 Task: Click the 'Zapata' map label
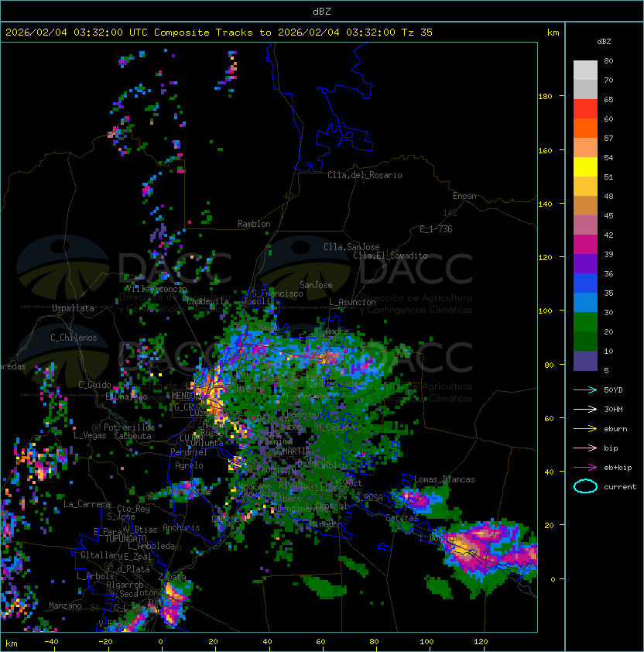coord(172,577)
